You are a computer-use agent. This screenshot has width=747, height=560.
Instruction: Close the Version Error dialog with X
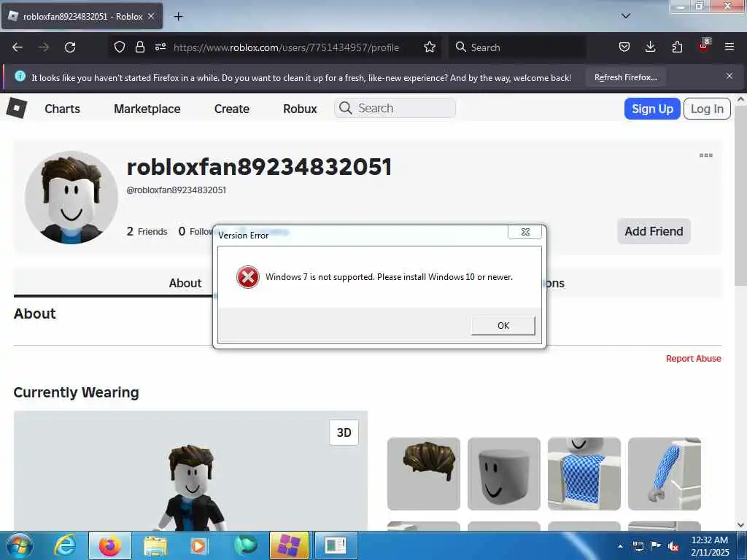(525, 232)
